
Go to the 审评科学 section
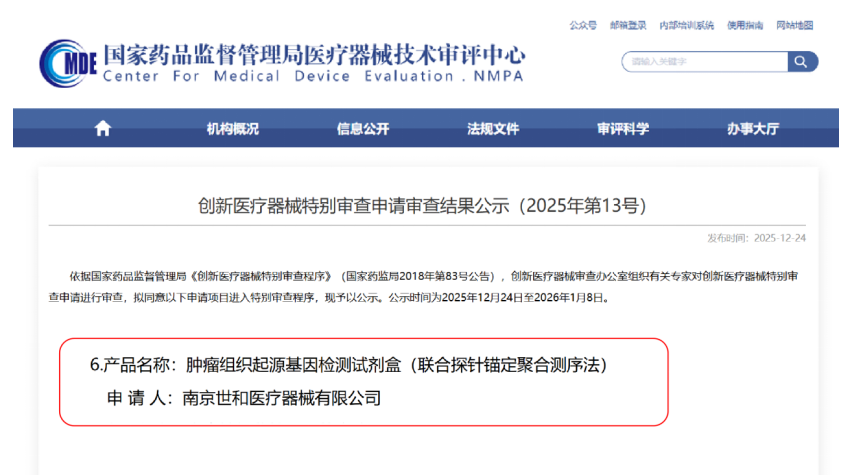(x=622, y=129)
